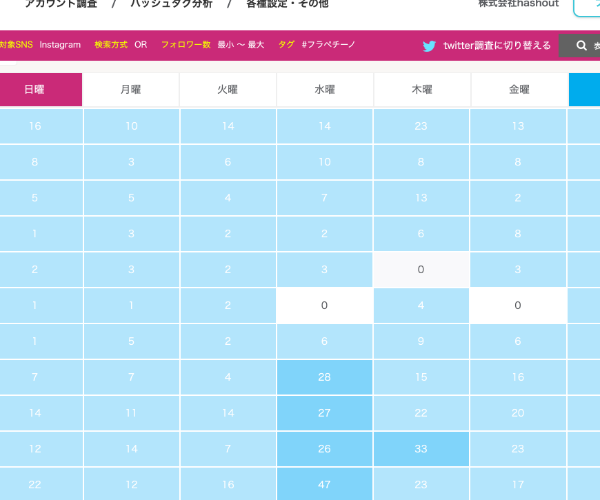Click the 6 cell in 火曜 column
The width and height of the screenshot is (600, 500).
coord(228,162)
